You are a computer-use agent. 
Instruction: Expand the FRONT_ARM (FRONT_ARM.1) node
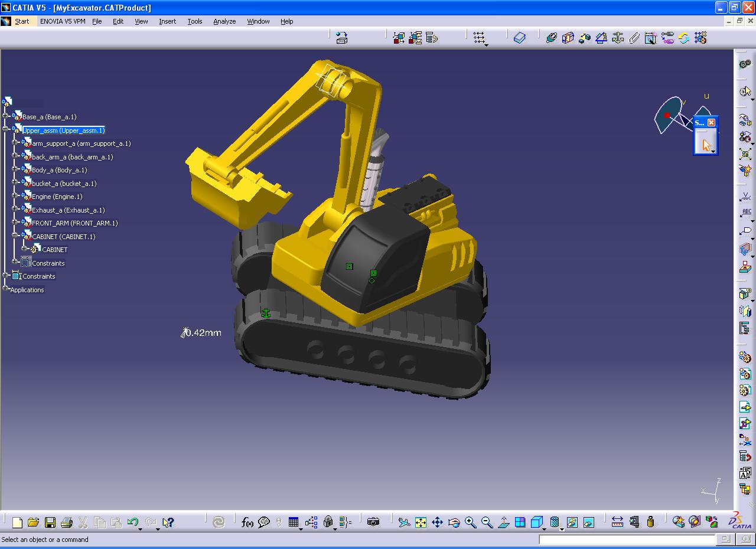15,223
